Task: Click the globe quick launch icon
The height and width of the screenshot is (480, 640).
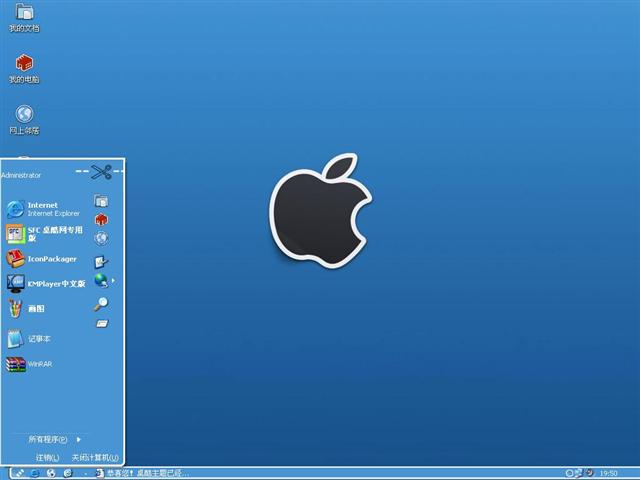Action: tap(51, 473)
